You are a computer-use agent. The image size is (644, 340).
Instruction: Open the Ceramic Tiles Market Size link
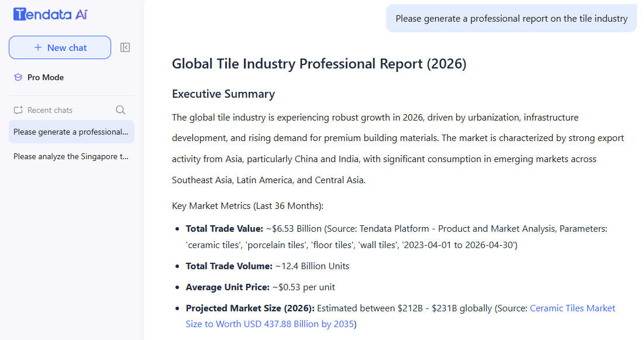(573, 308)
